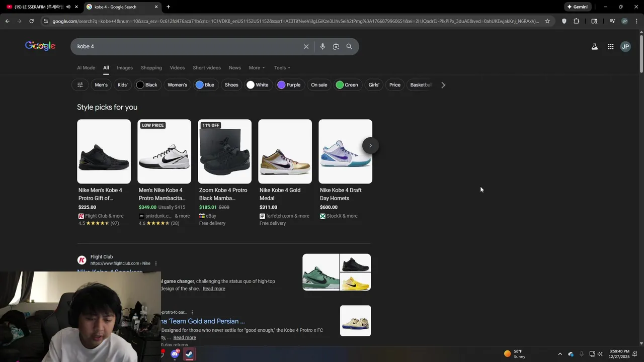Open volume control in system tray
644x362 pixels.
600,354
